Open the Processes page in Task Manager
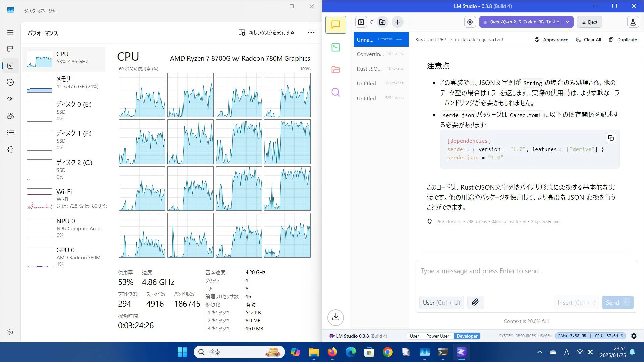Screen dimensions: 644x362 tap(10, 49)
